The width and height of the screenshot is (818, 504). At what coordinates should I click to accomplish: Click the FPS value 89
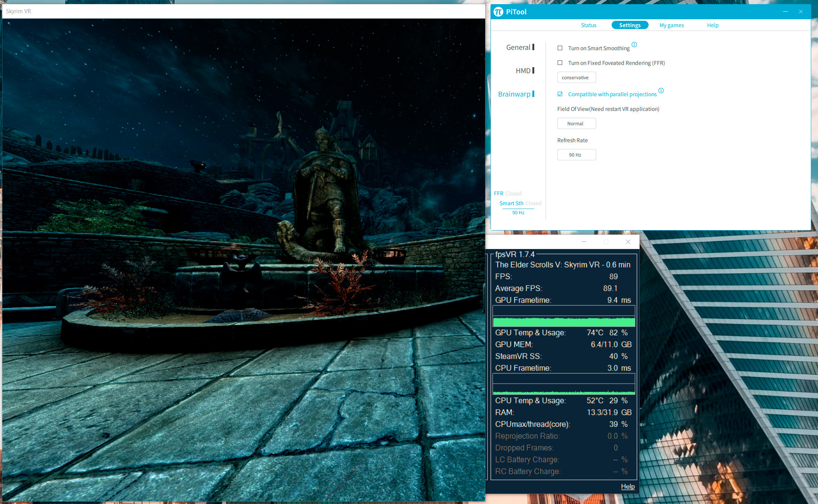pos(613,277)
